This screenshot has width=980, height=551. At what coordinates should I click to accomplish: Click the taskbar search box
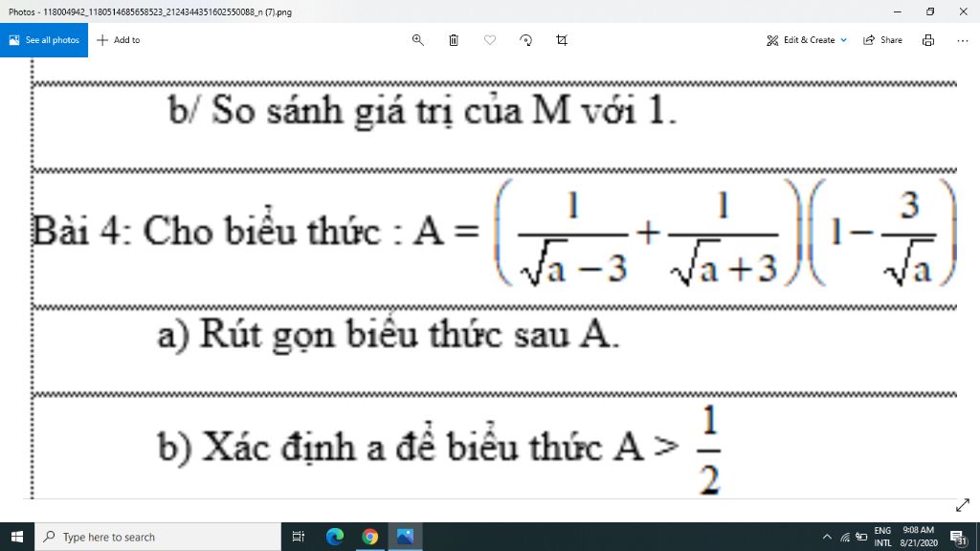pyautogui.click(x=158, y=537)
